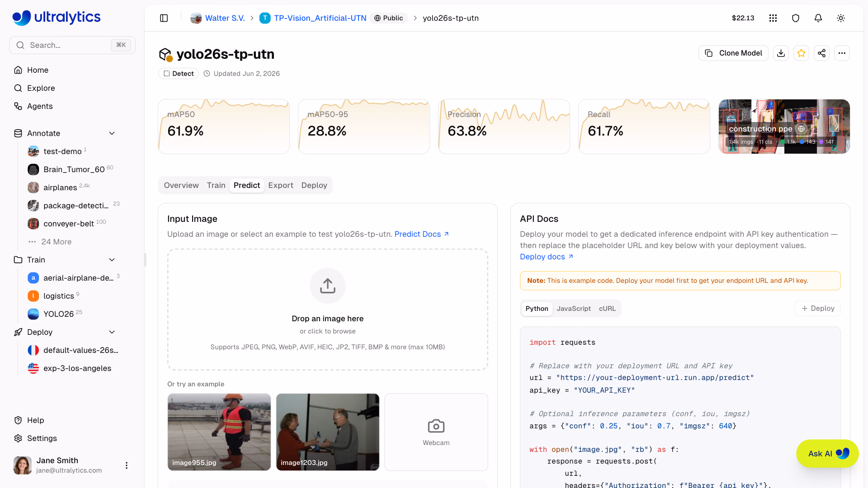Click the upload icon in drop zone
The image size is (868, 488).
[x=328, y=286]
